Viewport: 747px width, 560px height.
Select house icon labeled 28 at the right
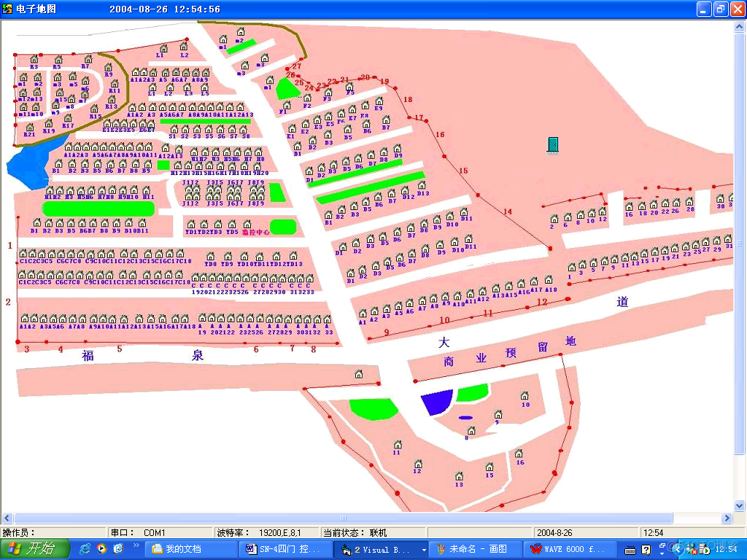click(x=689, y=202)
